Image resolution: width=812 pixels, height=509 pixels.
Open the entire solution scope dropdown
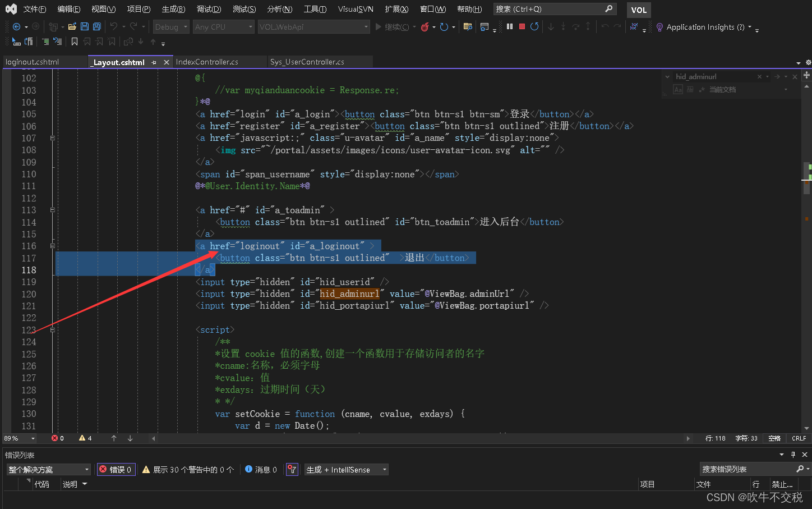point(49,470)
